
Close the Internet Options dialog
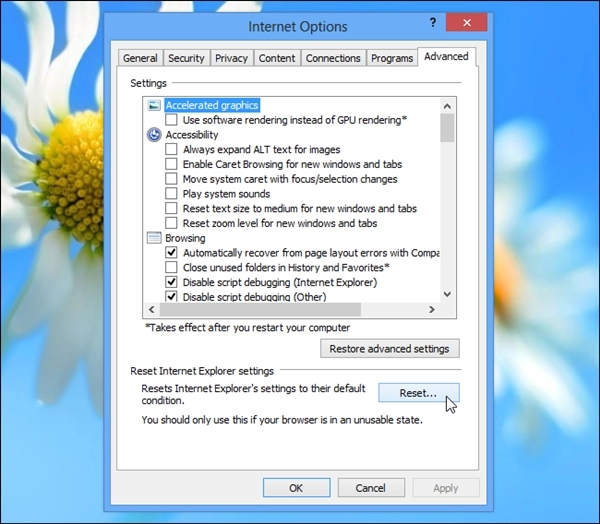pos(466,23)
